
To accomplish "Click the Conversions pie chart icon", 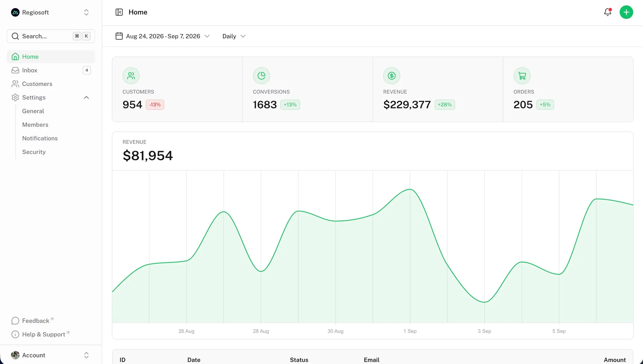I will tap(261, 76).
